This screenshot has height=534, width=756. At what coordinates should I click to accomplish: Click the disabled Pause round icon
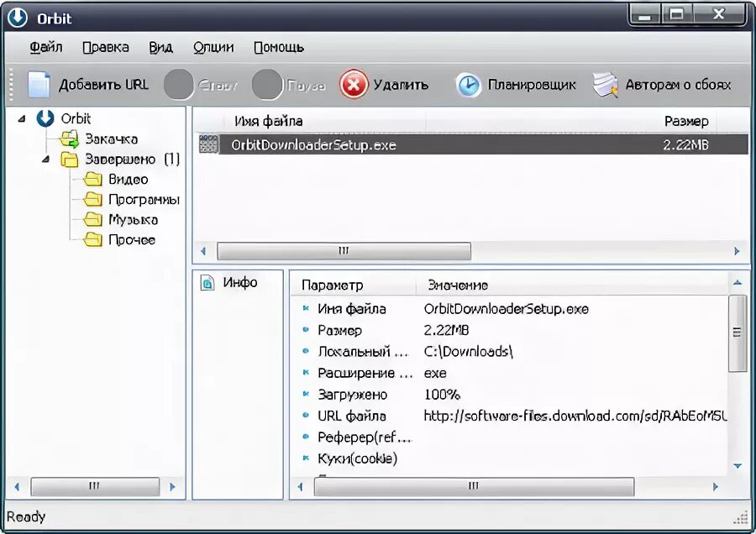click(x=267, y=84)
